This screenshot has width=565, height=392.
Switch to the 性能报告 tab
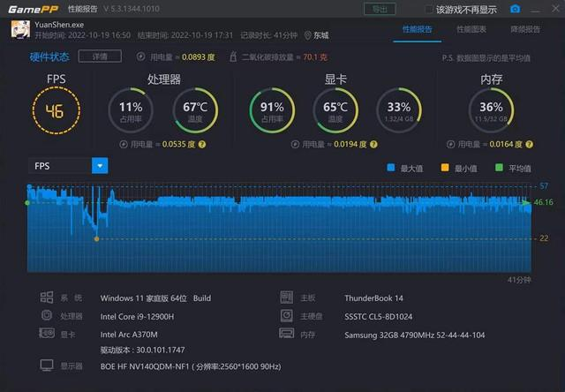tap(418, 29)
